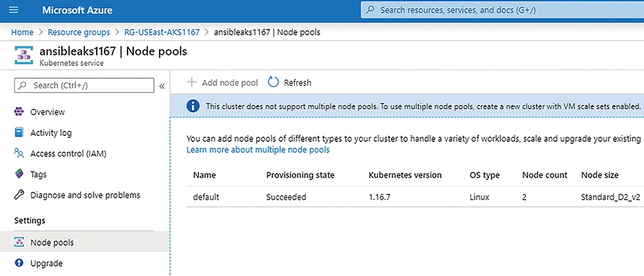Sort by Provisioning state column header
The image size is (644, 276).
[x=300, y=175]
